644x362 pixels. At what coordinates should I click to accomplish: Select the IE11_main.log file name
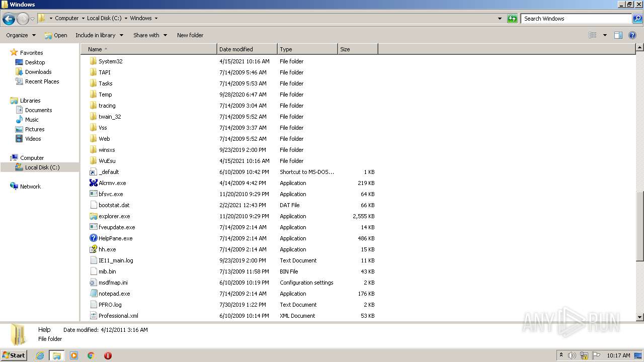coord(116,260)
